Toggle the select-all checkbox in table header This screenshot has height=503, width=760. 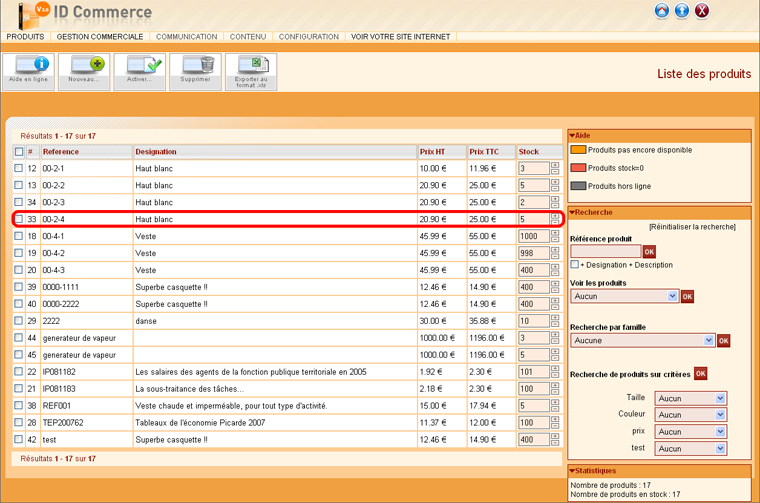click(x=19, y=152)
